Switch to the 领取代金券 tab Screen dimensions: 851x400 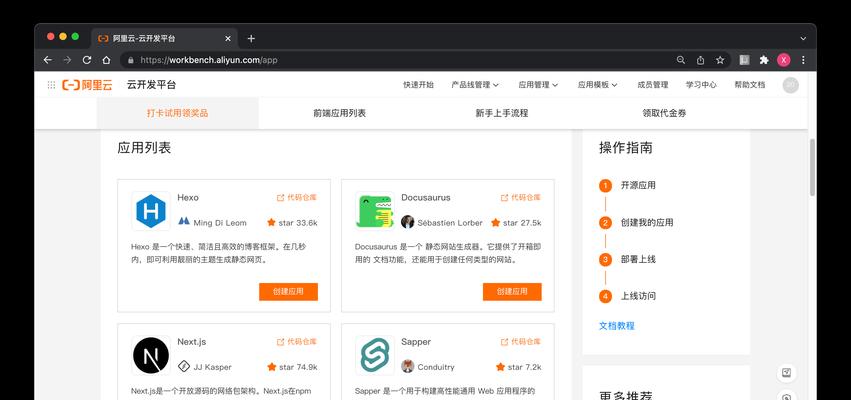tap(664, 113)
